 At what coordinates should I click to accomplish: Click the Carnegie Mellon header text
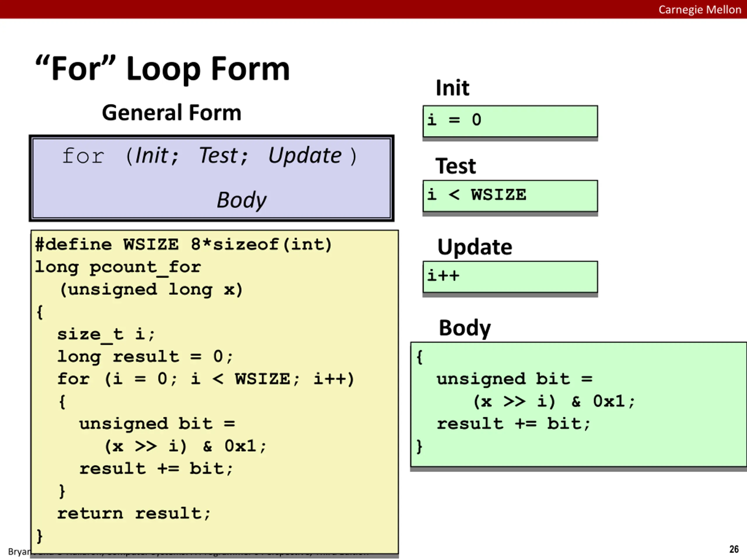(699, 9)
